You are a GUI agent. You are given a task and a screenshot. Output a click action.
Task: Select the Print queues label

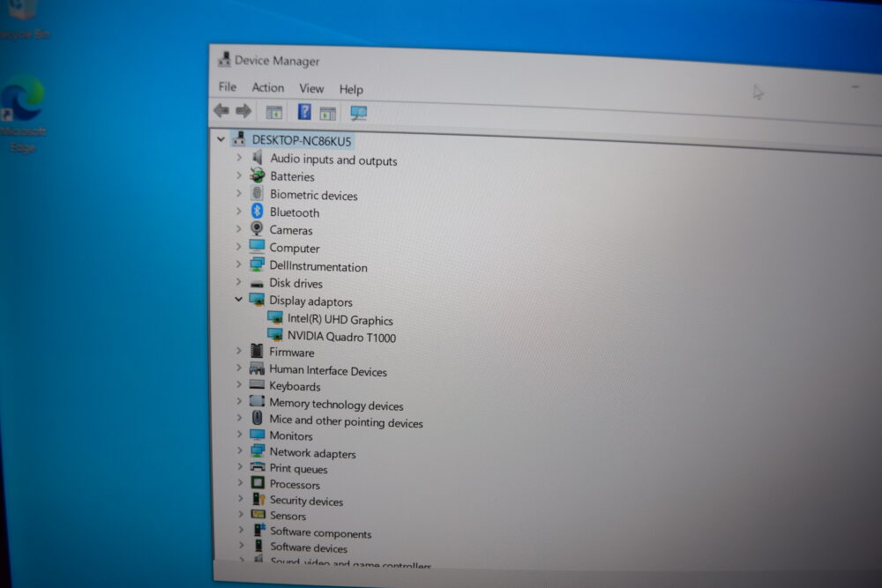point(298,468)
